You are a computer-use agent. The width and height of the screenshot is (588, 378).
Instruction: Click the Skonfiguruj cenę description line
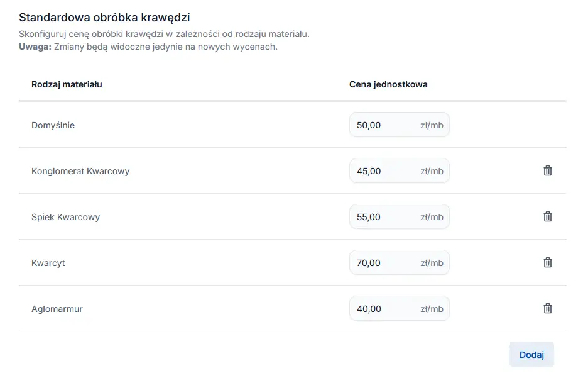point(164,34)
